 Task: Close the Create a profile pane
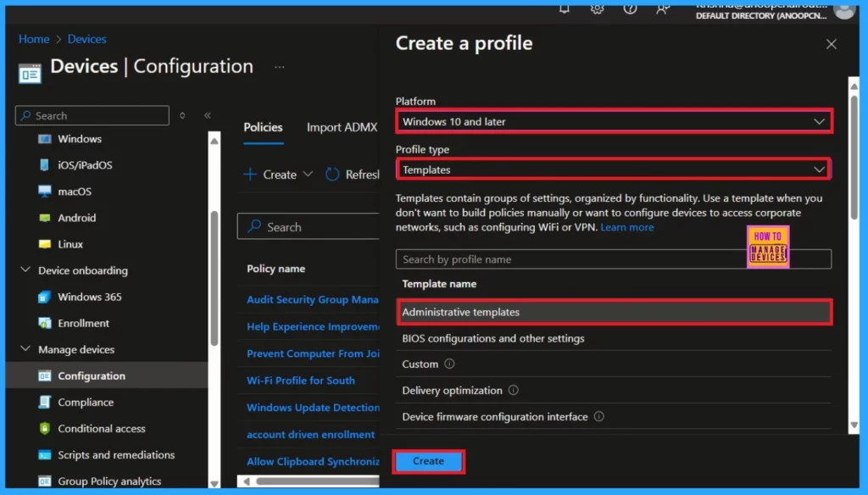click(x=832, y=44)
